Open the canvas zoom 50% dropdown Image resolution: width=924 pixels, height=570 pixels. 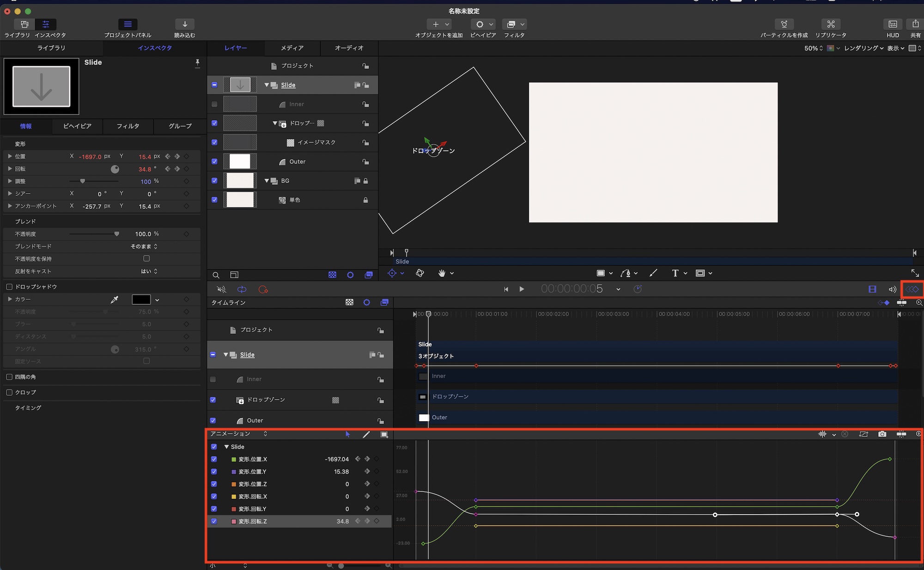[x=813, y=48]
